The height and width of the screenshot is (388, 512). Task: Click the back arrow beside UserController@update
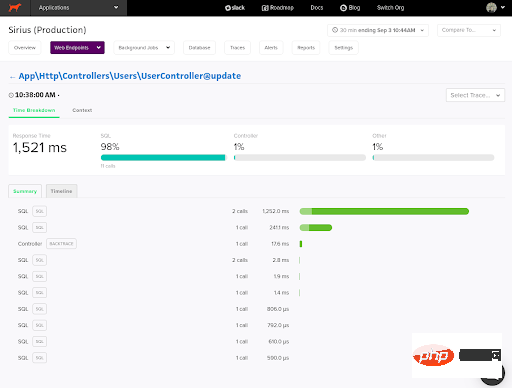tap(12, 77)
